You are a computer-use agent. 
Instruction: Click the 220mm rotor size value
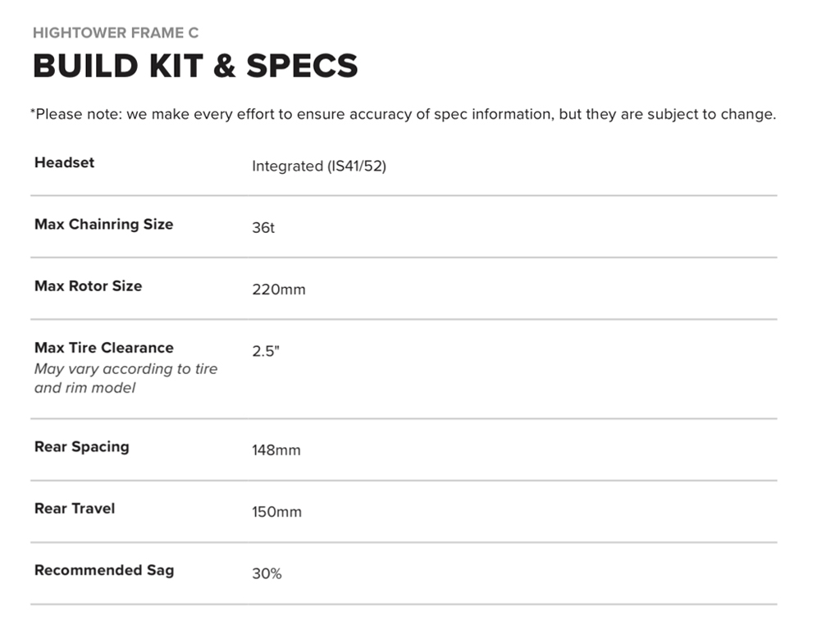[278, 290]
